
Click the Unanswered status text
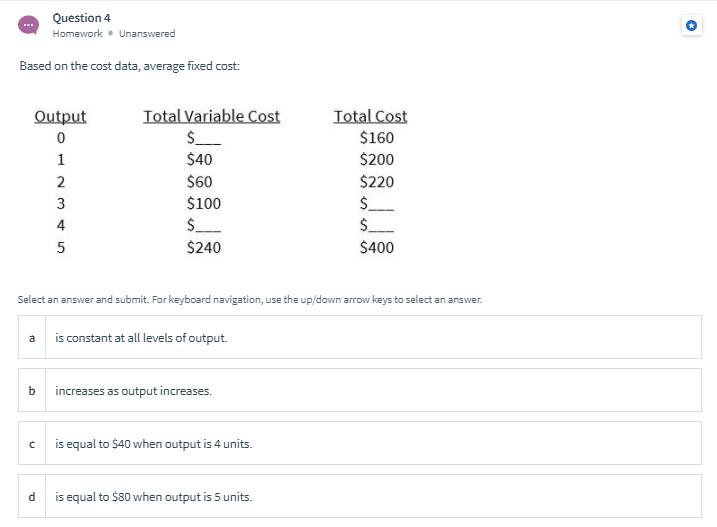pyautogui.click(x=147, y=33)
